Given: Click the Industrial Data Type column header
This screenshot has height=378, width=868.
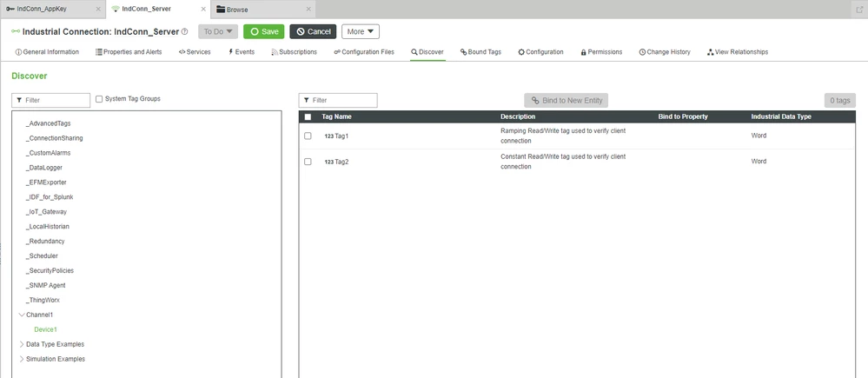Looking at the screenshot, I should [780, 116].
